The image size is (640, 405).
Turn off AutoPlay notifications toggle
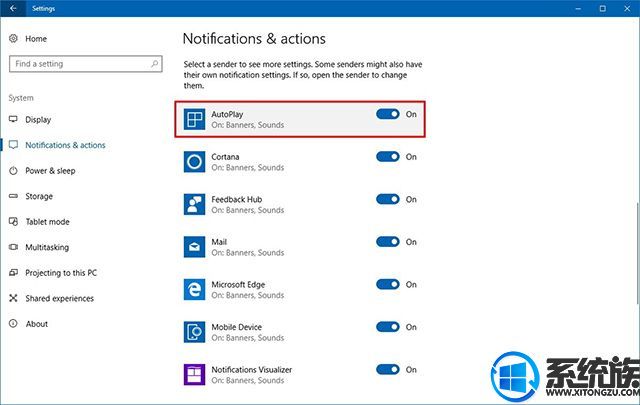click(x=388, y=114)
